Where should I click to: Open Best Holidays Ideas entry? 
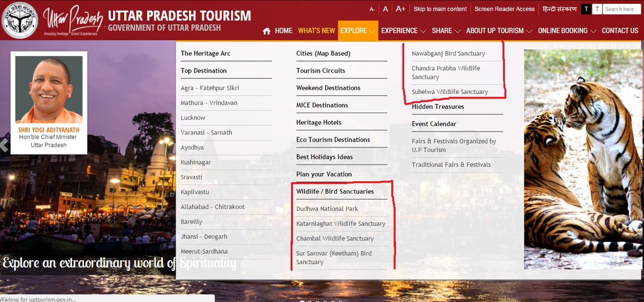(x=325, y=157)
